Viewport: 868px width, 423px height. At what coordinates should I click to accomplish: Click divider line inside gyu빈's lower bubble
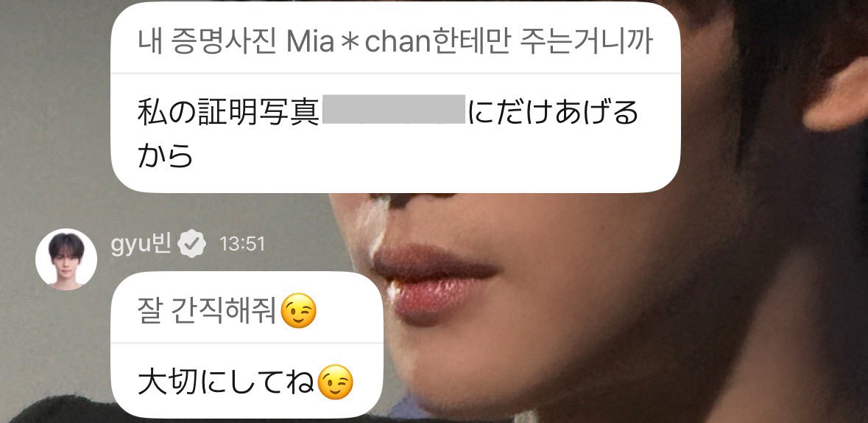[x=247, y=343]
